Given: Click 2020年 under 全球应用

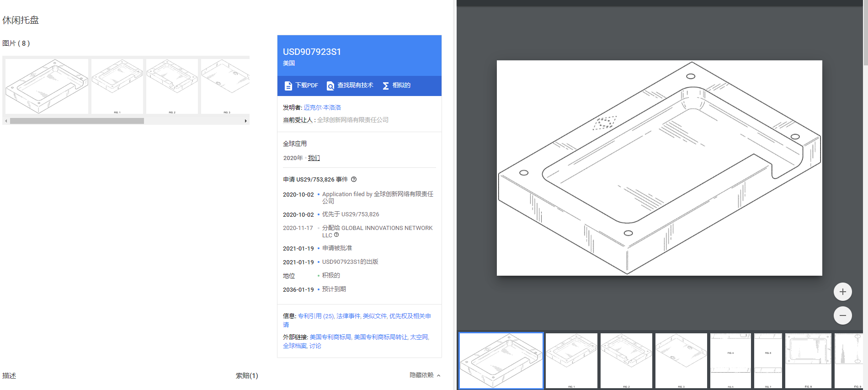Looking at the screenshot, I should 293,158.
